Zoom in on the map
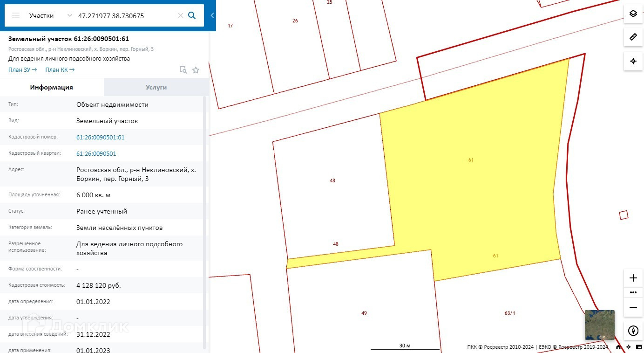Viewport: 644px width, 353px height. tap(633, 278)
